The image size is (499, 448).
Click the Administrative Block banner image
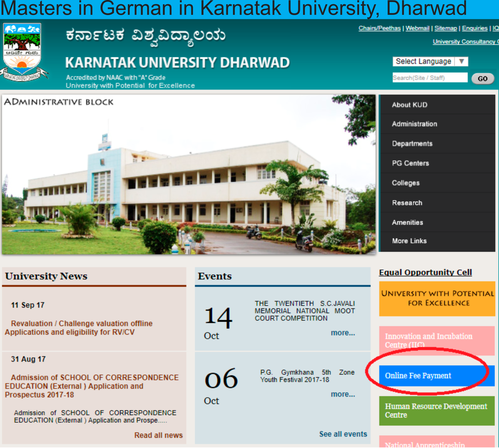tap(189, 174)
